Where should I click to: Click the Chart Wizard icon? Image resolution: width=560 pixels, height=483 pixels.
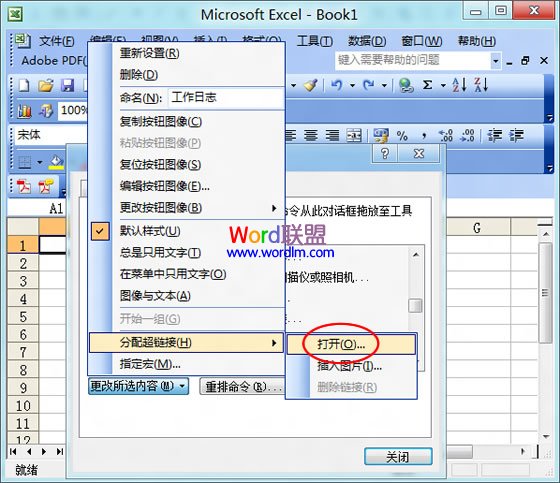[24, 111]
